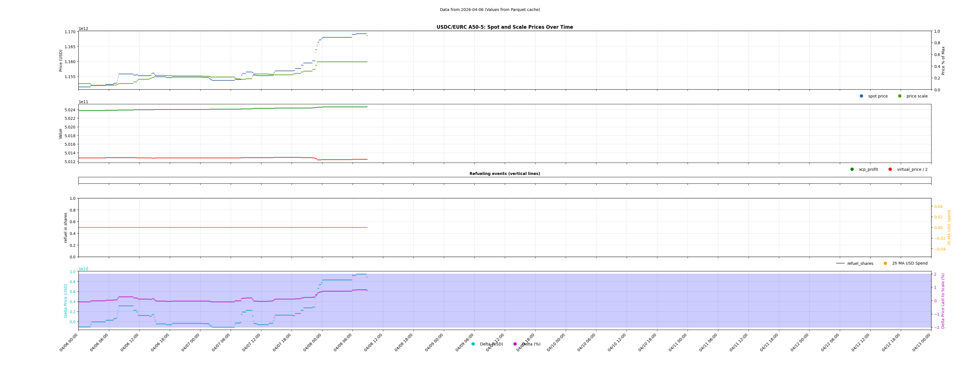Click the 'Delta Price Last to Scale (%)' axis label

pos(943,301)
